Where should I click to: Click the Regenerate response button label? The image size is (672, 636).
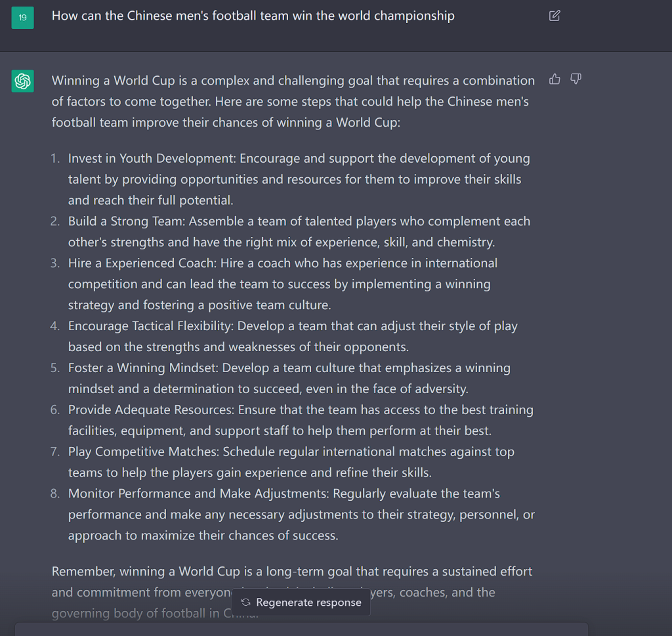[x=308, y=602]
